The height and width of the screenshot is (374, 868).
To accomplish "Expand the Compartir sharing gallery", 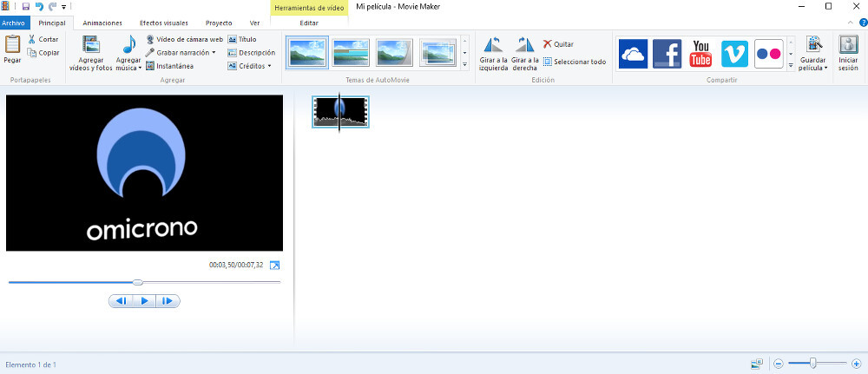I will [x=791, y=65].
